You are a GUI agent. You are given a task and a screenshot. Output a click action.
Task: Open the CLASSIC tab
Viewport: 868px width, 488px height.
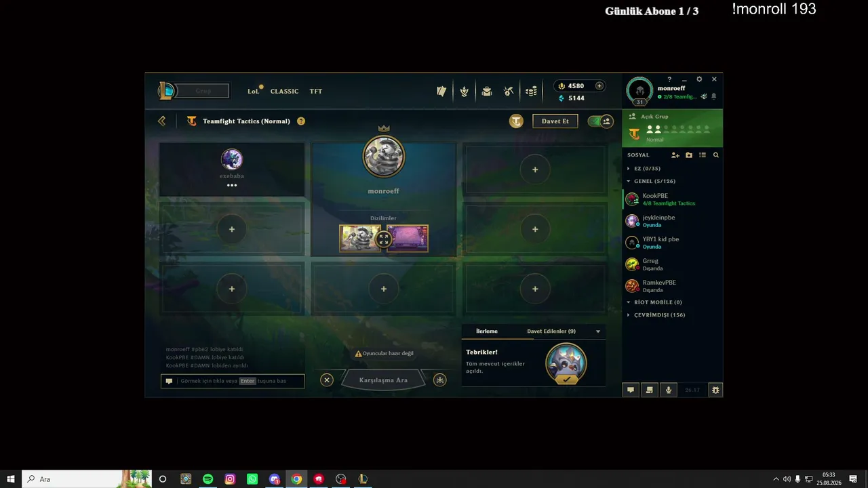(x=284, y=91)
